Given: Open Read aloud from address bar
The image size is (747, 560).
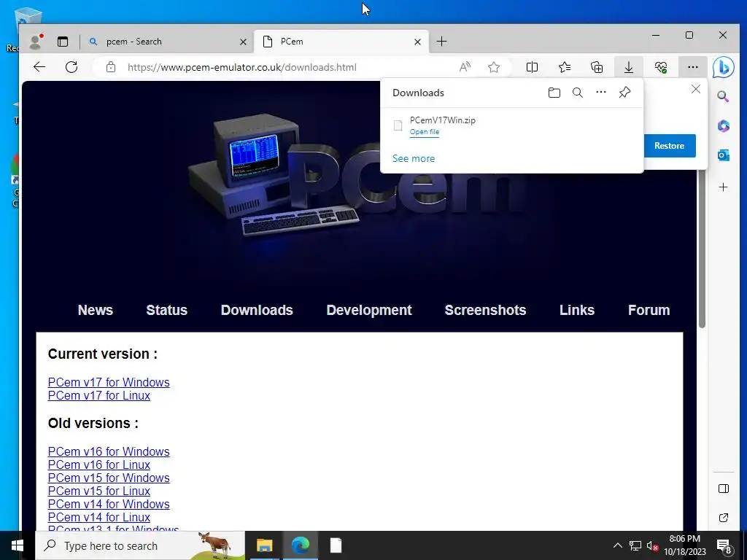Looking at the screenshot, I should pos(465,67).
